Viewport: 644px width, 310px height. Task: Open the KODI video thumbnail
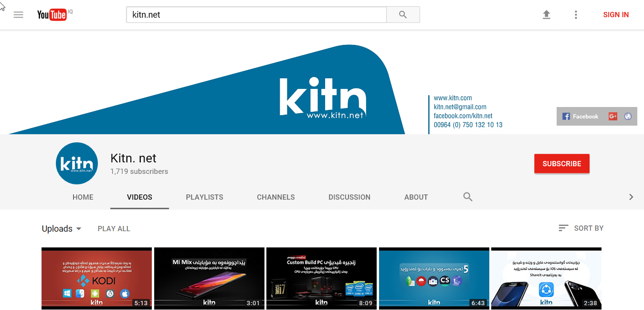pos(96,278)
